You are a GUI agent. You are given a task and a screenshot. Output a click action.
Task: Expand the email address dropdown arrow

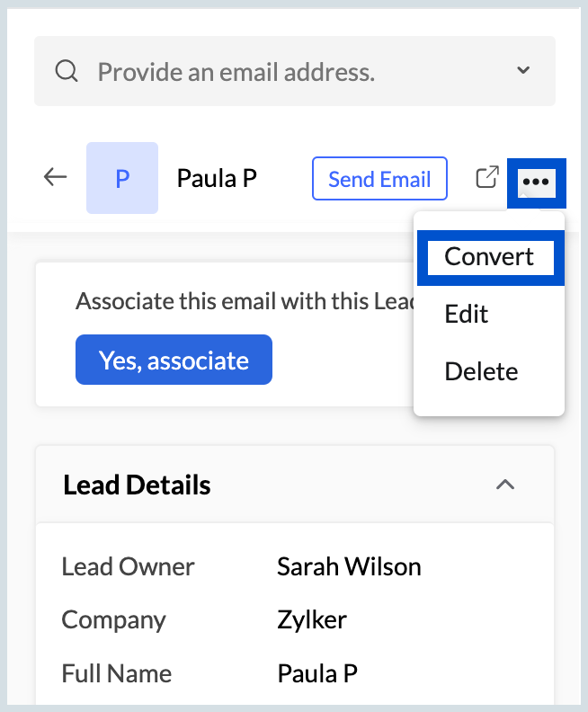(523, 70)
